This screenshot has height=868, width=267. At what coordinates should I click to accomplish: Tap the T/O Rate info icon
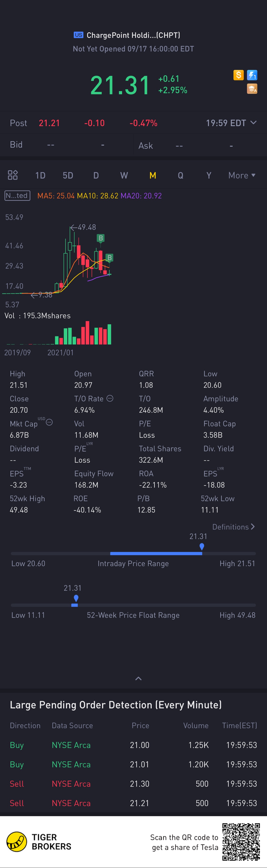[110, 398]
